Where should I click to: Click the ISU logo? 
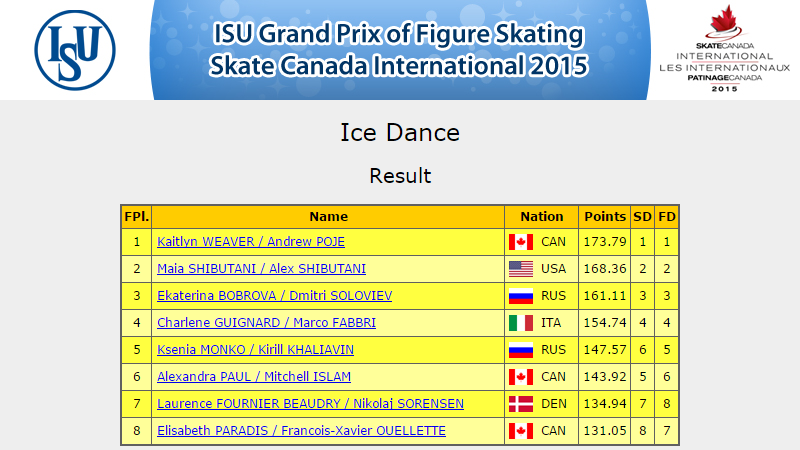[x=75, y=50]
